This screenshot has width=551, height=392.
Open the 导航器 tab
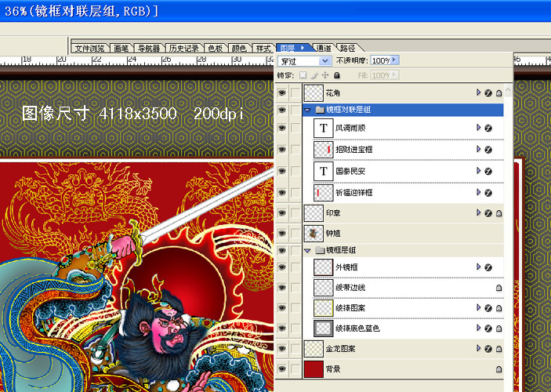pos(149,48)
